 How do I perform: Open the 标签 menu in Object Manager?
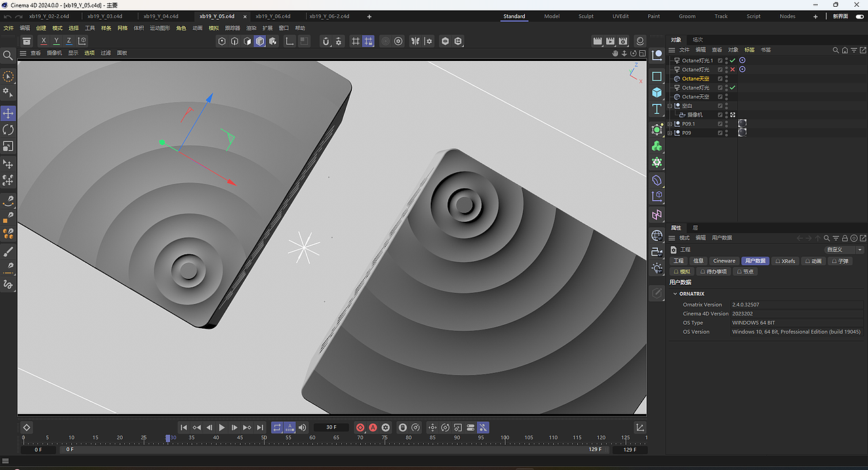point(749,50)
